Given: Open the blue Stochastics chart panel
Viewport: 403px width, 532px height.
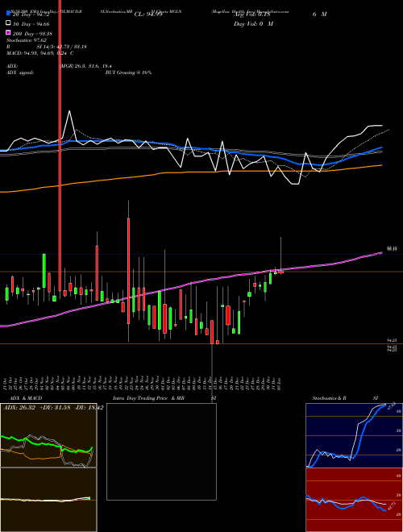Looking at the screenshot, I should (x=354, y=435).
